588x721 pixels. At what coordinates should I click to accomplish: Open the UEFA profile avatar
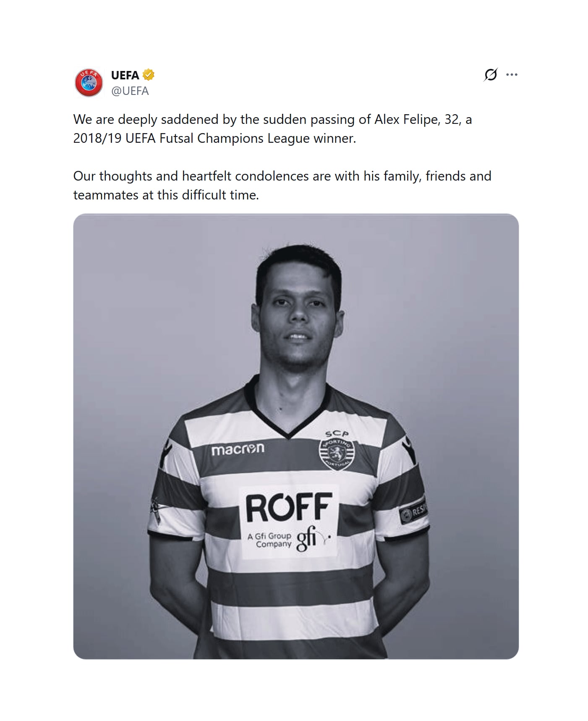[89, 83]
